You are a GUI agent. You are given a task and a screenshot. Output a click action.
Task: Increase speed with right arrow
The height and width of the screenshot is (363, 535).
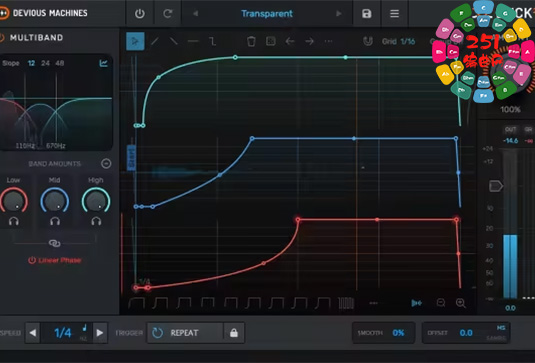tap(100, 333)
